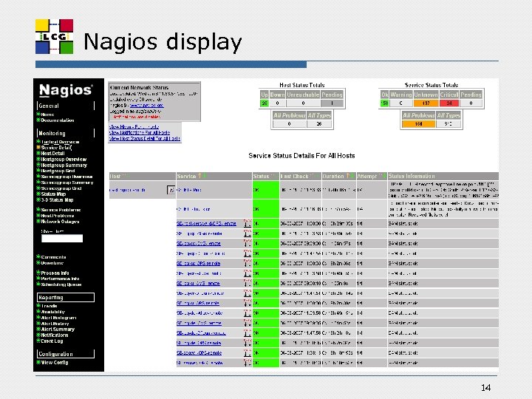Open Downtime page from sidebar
The width and height of the screenshot is (532, 399).
pyautogui.click(x=52, y=263)
